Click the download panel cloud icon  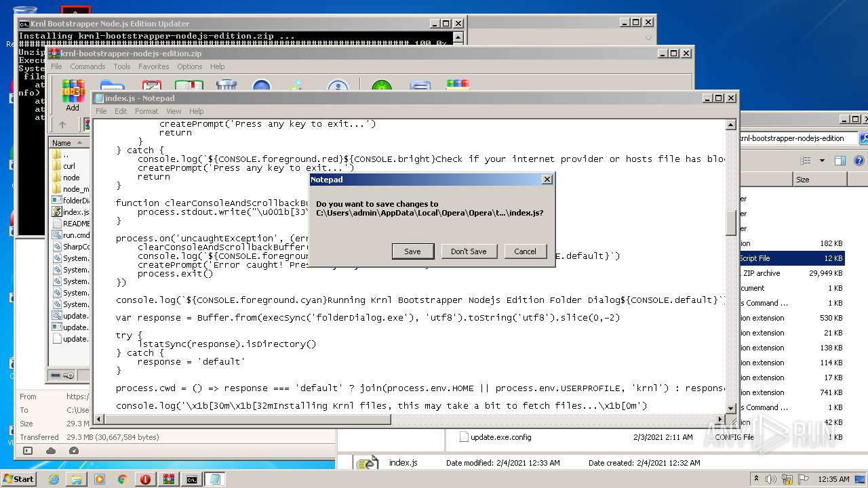pos(51,451)
